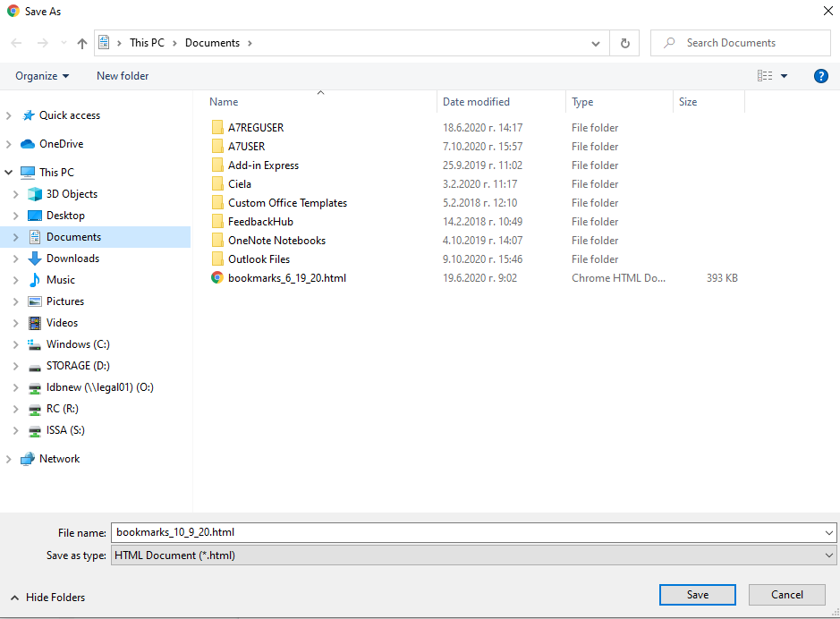Sort files by Date modified column header
This screenshot has height=619, width=840.
point(476,102)
